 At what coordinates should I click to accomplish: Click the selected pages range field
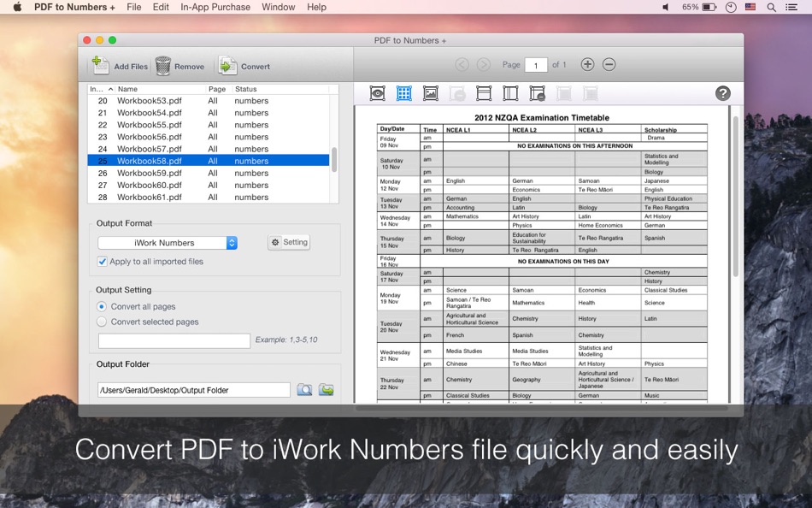coord(174,340)
